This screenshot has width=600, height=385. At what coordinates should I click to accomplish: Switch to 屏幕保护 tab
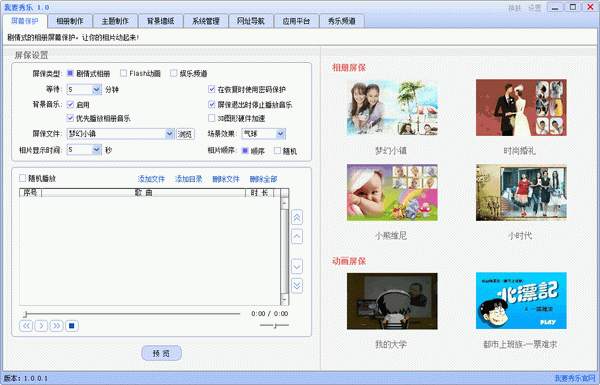[x=25, y=21]
